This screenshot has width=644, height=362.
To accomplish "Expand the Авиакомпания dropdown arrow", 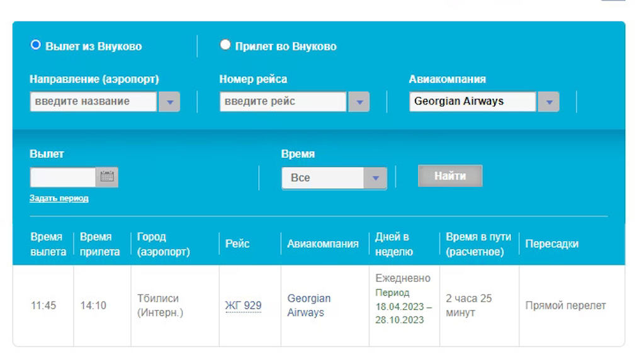I will [549, 101].
